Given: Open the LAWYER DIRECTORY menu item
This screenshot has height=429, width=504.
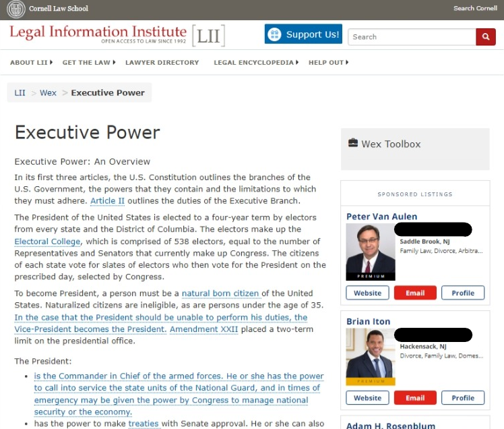Looking at the screenshot, I should coord(162,63).
